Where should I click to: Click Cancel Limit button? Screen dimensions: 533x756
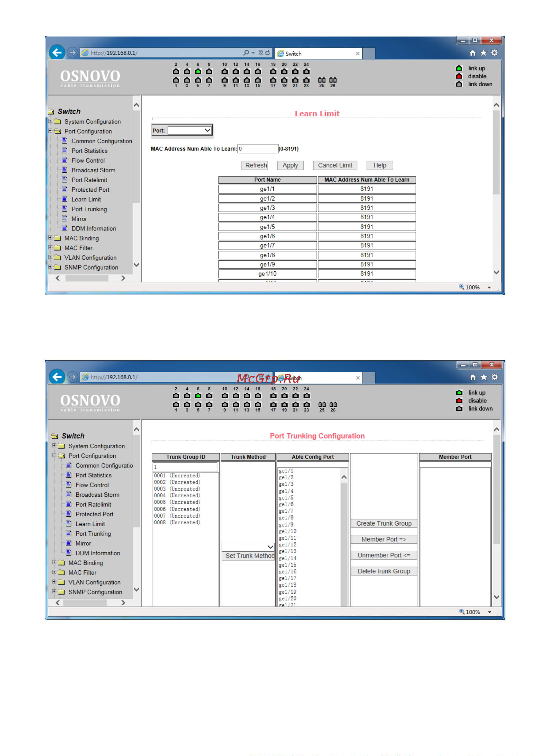click(x=335, y=165)
